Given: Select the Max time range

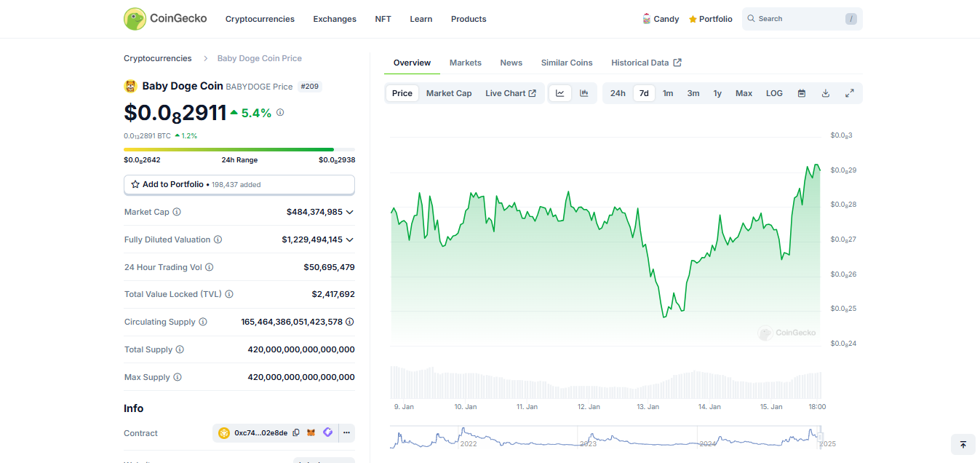Looking at the screenshot, I should [744, 93].
